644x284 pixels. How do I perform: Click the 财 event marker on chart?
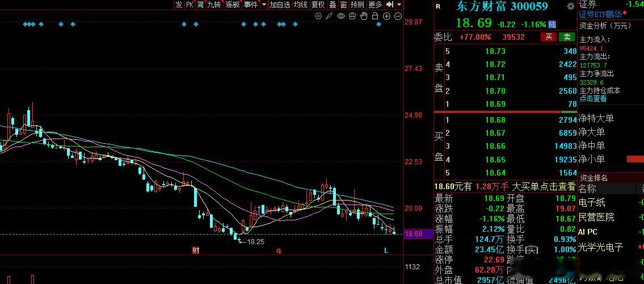coord(196,250)
